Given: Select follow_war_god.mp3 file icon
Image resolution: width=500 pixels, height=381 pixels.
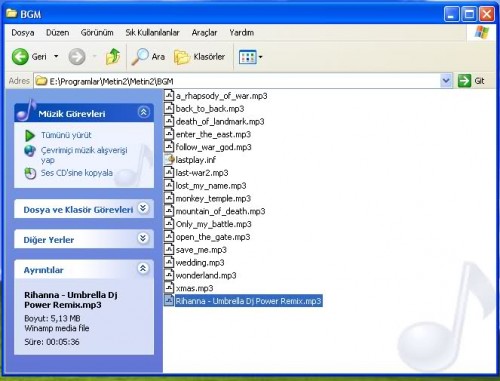Looking at the screenshot, I should pos(169,147).
